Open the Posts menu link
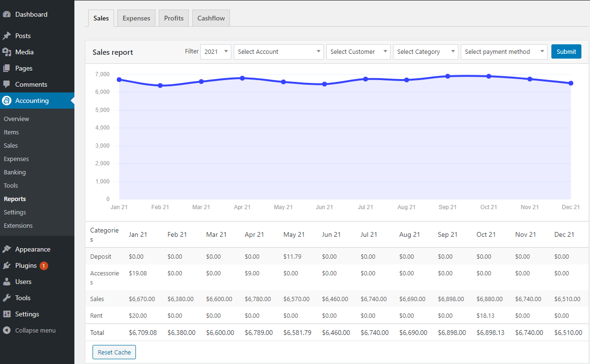 23,36
